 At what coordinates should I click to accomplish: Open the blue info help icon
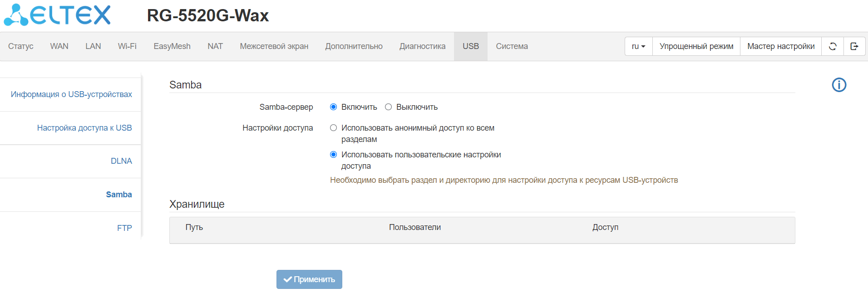pos(839,85)
